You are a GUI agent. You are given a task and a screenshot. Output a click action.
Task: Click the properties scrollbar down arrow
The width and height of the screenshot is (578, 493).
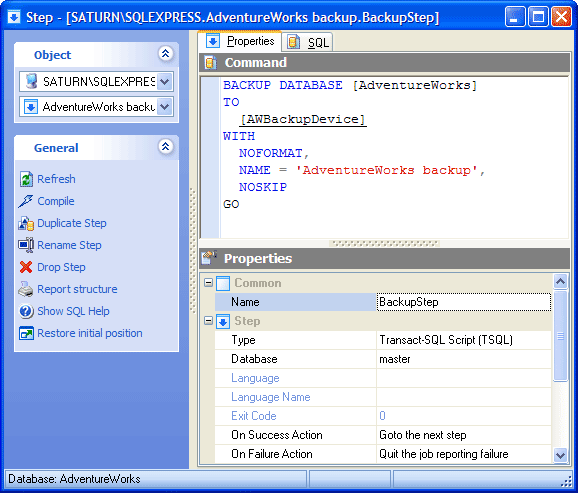(560, 455)
